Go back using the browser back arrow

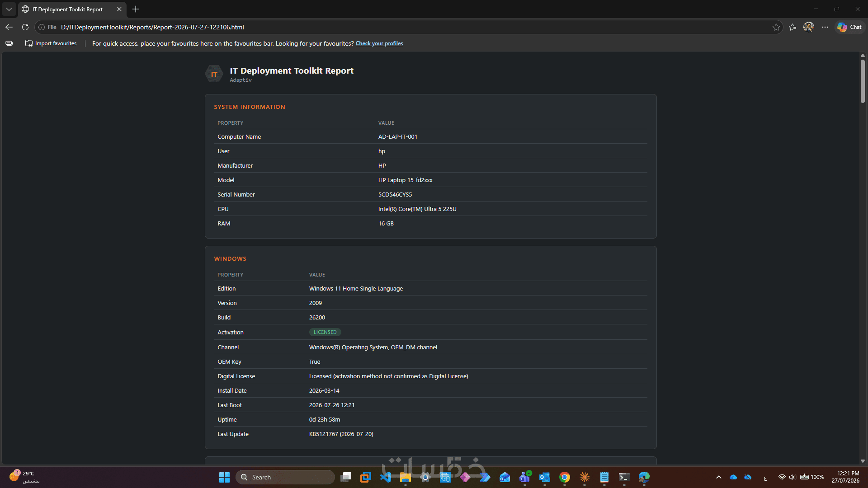9,27
